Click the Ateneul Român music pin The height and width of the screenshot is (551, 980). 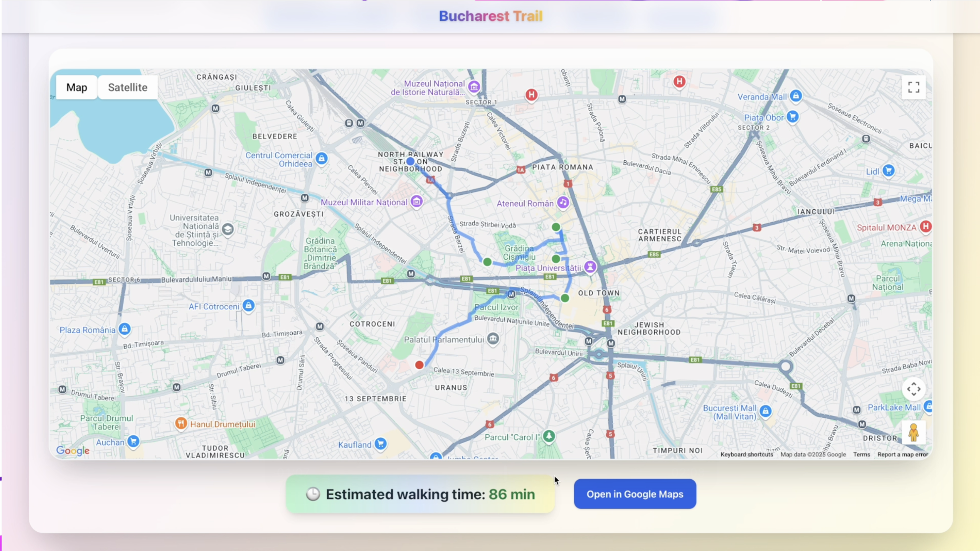[x=563, y=202]
